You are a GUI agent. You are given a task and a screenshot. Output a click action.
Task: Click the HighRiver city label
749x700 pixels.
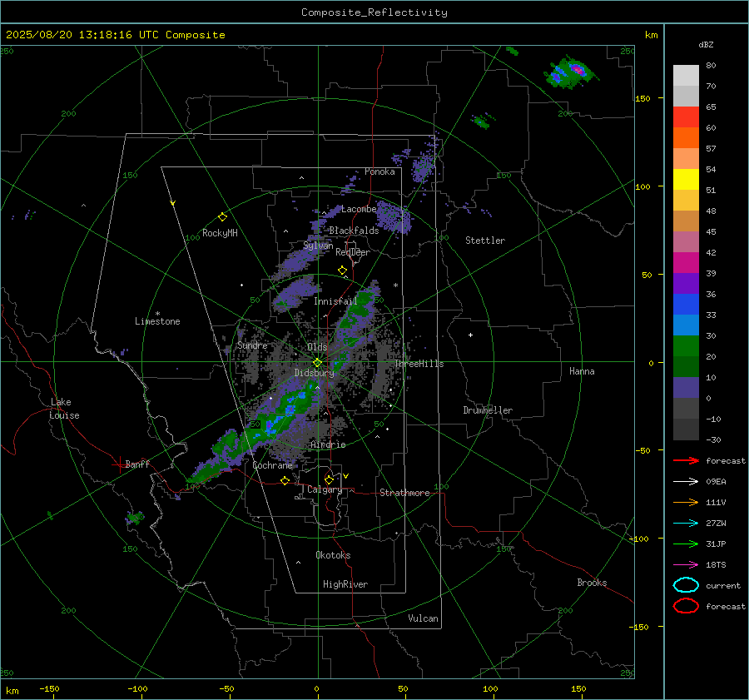click(345, 584)
